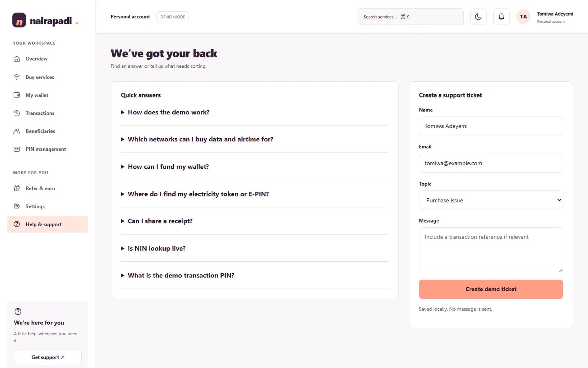The height and width of the screenshot is (368, 588).
Task: Click the DEMO MODE badge
Action: point(173,17)
